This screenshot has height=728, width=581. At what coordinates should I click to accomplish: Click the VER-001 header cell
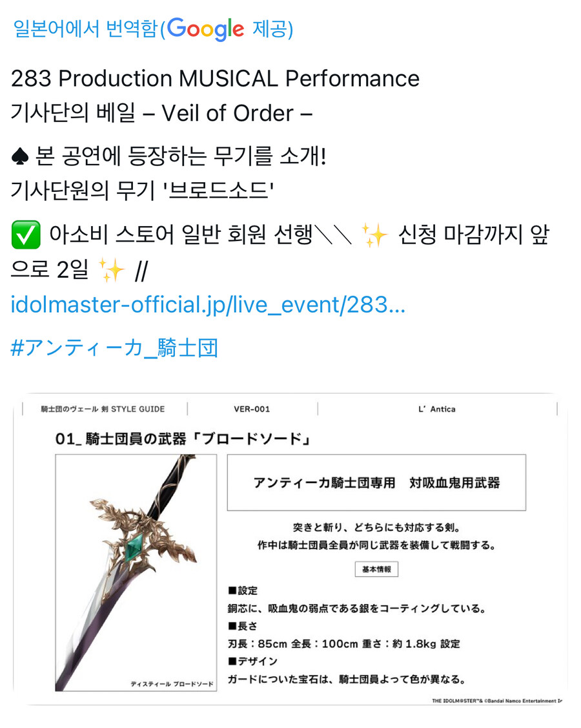[252, 409]
